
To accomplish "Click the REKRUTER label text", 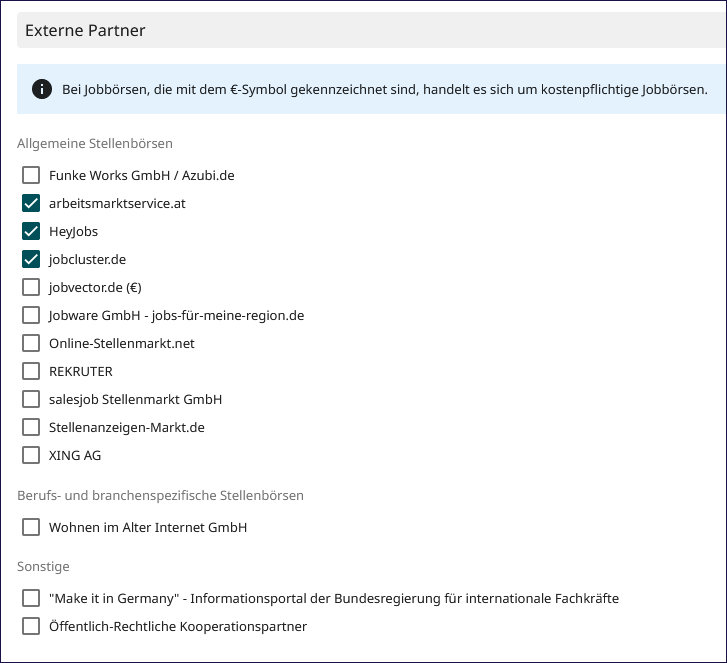I will pyautogui.click(x=81, y=371).
